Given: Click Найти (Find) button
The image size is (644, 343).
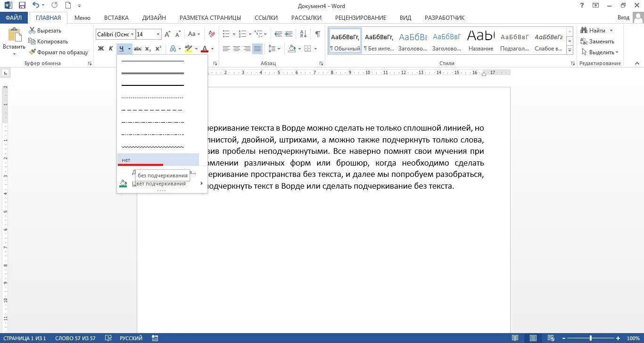Looking at the screenshot, I should (x=597, y=31).
